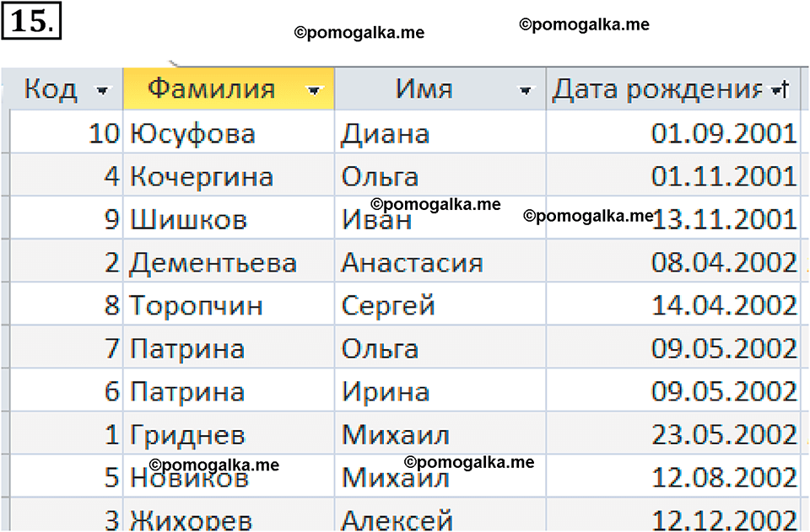
Task: Click date 09.05.2002 in the Ирина row
Action: pyautogui.click(x=673, y=390)
